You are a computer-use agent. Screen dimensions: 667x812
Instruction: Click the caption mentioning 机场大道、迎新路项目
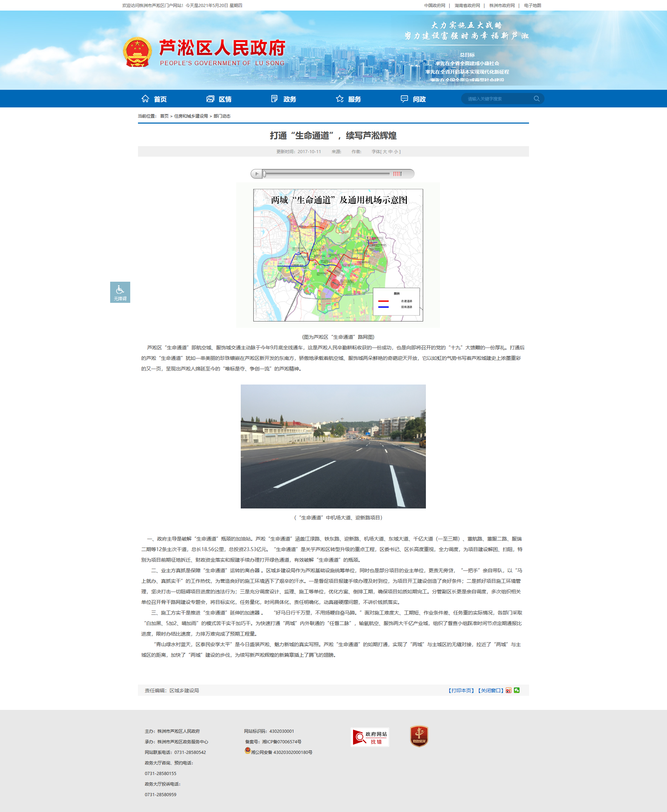click(338, 518)
